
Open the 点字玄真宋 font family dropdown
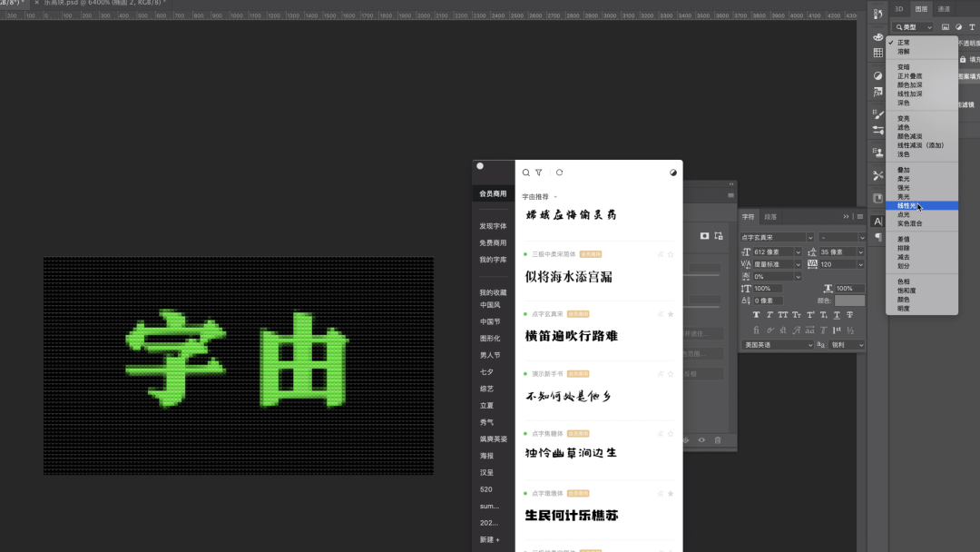point(810,238)
